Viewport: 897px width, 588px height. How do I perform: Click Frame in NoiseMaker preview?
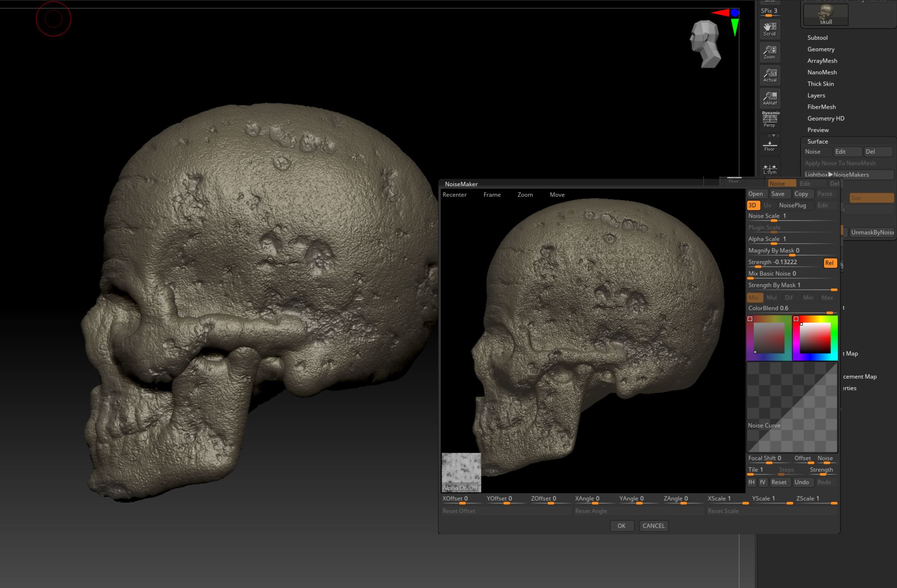492,195
